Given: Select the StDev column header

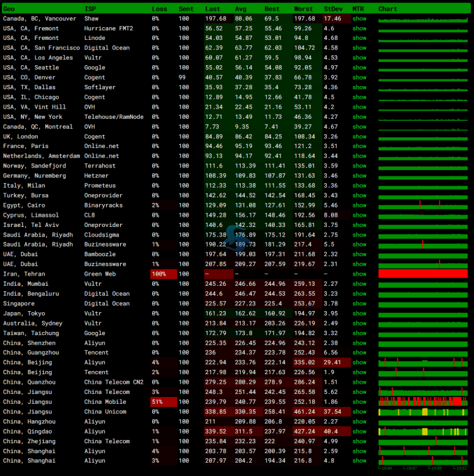Looking at the screenshot, I should [332, 9].
